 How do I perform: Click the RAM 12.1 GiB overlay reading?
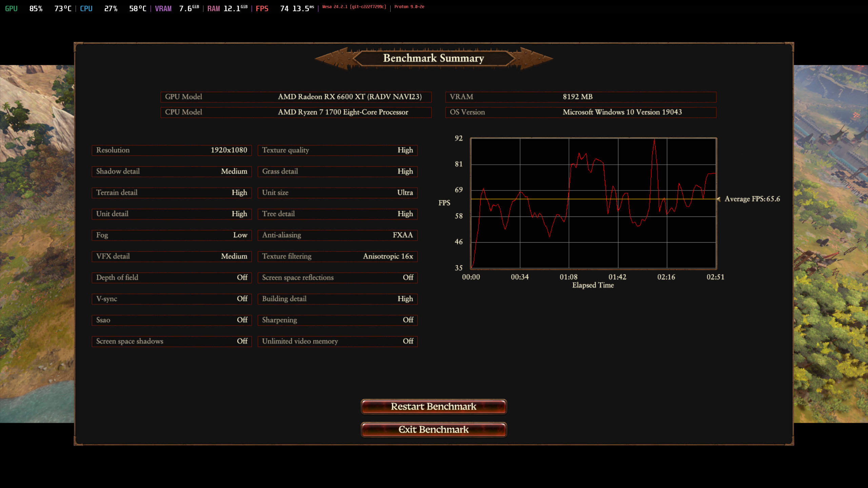[228, 8]
